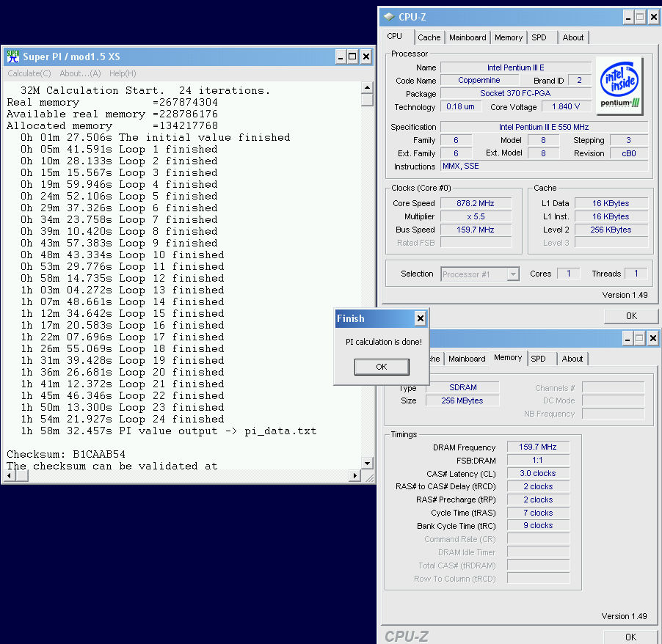Click the CPU-Z title bar icon
Screen dimensions: 662x644
[389, 17]
